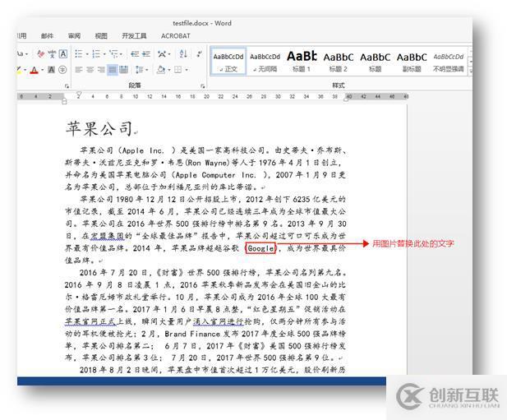This screenshot has width=507, height=420.
Task: Click the Line Spacing icon
Action: 140,70
